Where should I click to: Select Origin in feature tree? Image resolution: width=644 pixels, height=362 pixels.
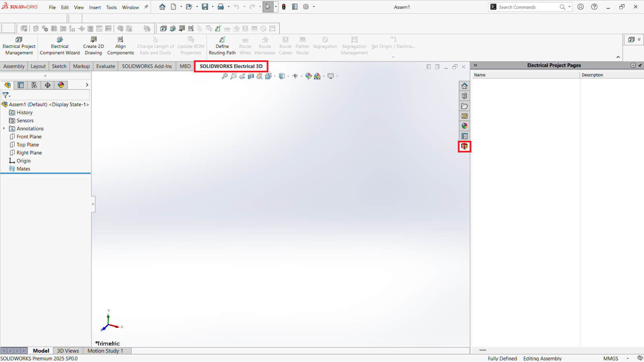coord(23,161)
